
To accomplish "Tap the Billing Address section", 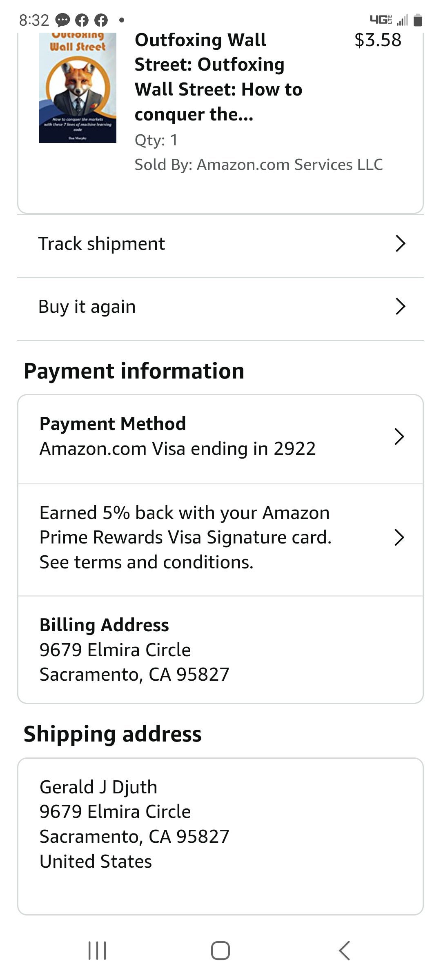I will click(220, 650).
